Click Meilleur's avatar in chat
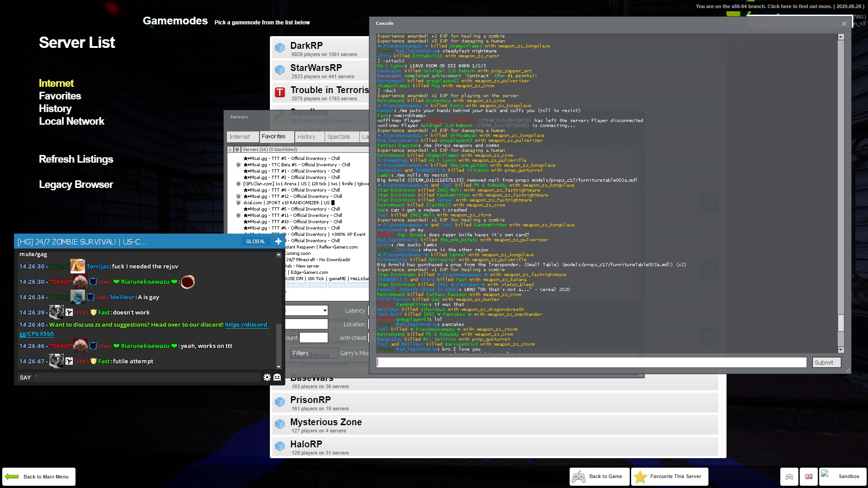Image resolution: width=868 pixels, height=488 pixels. [x=78, y=297]
